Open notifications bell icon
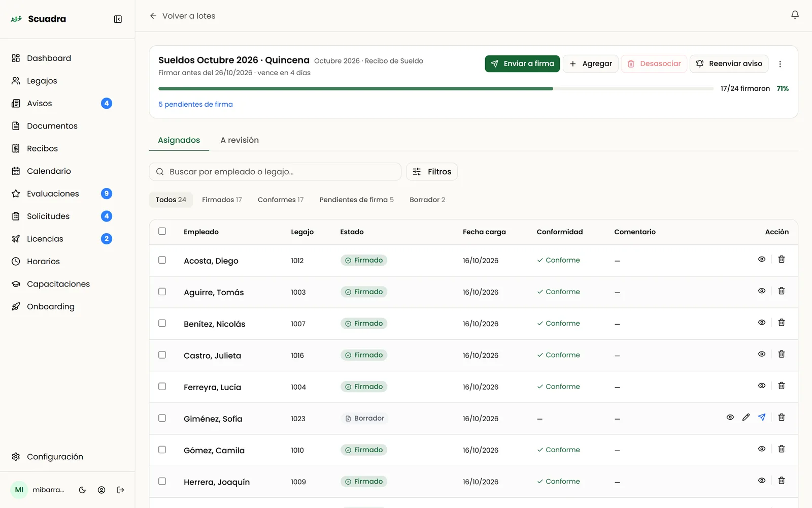The width and height of the screenshot is (812, 508). point(795,15)
